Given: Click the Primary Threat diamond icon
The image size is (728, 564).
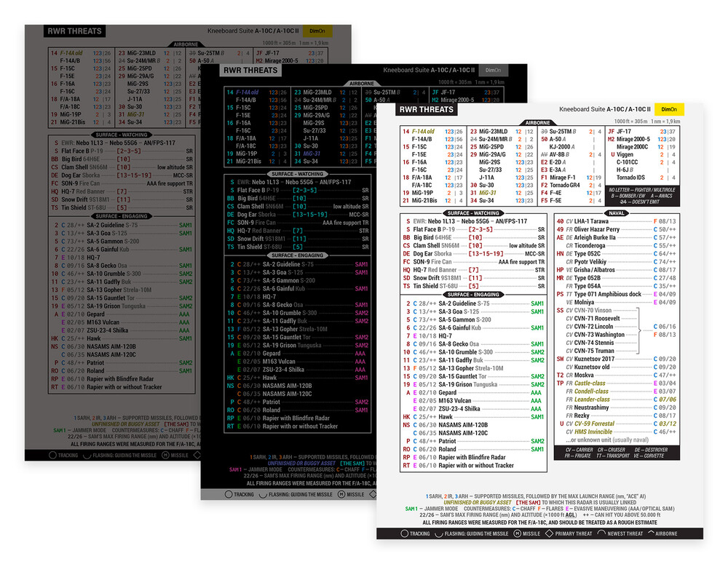Looking at the screenshot, I should point(550,533).
